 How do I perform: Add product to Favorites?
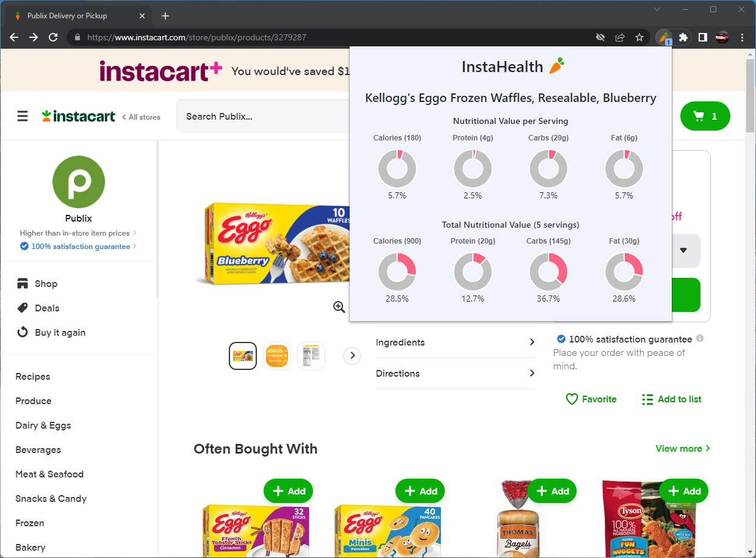(591, 399)
